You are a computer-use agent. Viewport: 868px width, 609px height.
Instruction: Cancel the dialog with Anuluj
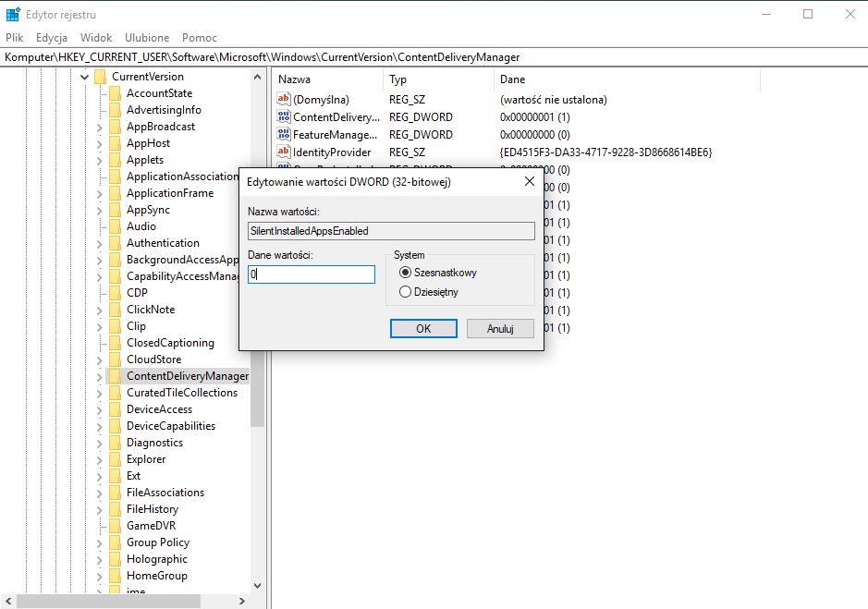(500, 328)
